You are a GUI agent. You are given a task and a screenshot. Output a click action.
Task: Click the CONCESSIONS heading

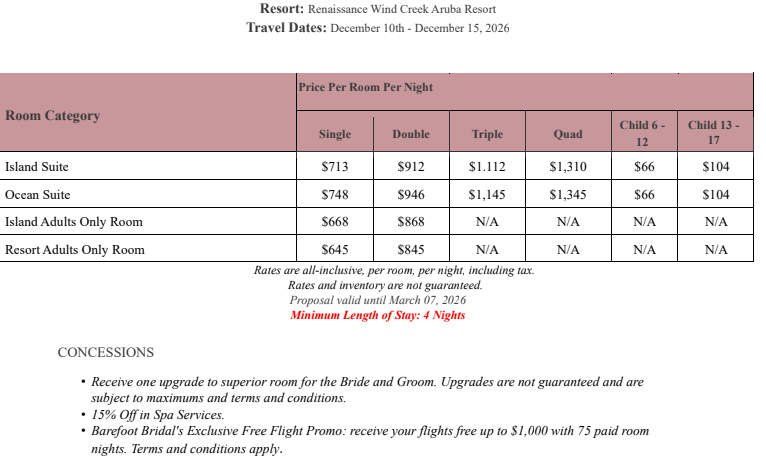[x=106, y=352]
